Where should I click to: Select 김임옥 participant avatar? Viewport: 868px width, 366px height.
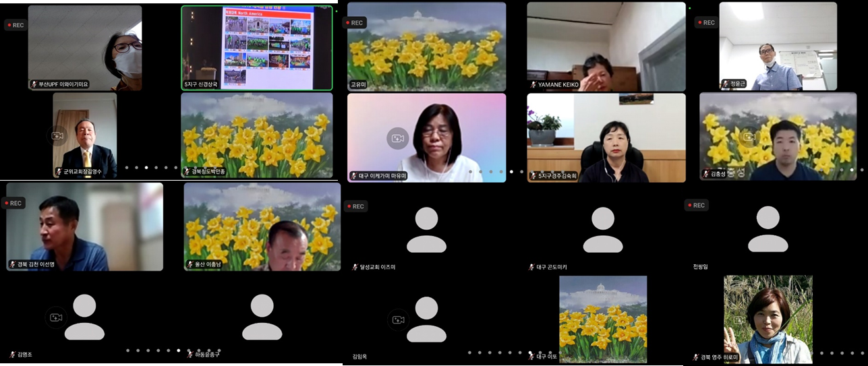click(x=426, y=319)
